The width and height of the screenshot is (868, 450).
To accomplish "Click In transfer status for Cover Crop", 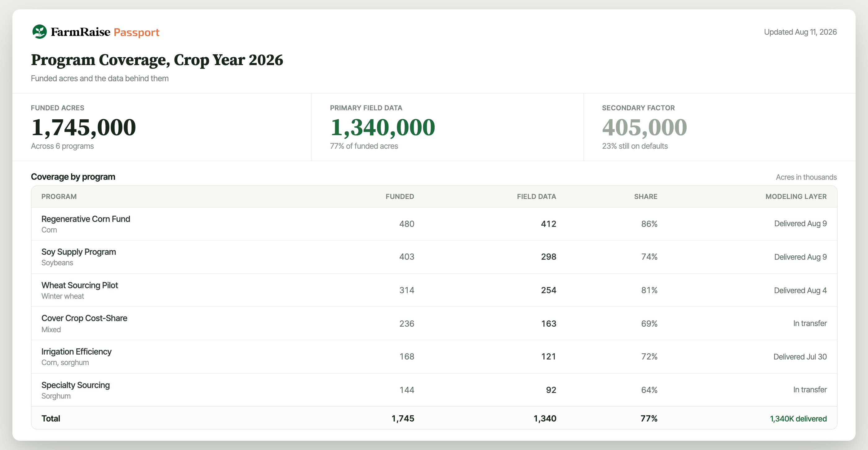I will click(x=810, y=323).
